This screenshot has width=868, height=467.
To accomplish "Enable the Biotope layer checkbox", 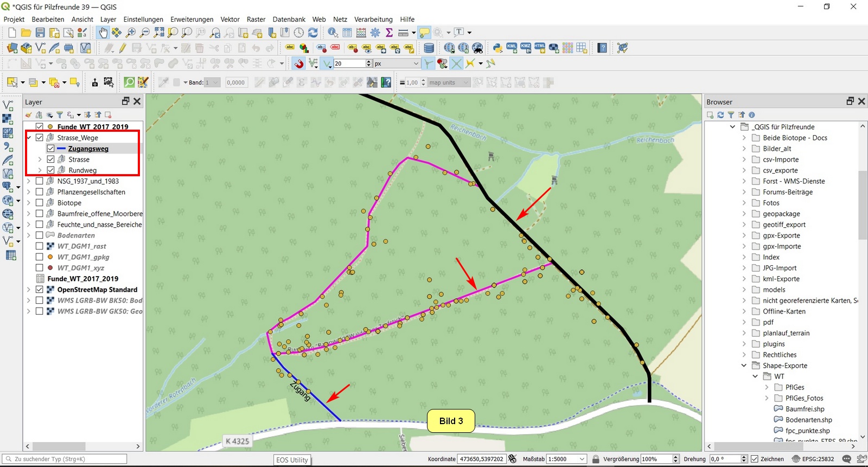I will 40,203.
